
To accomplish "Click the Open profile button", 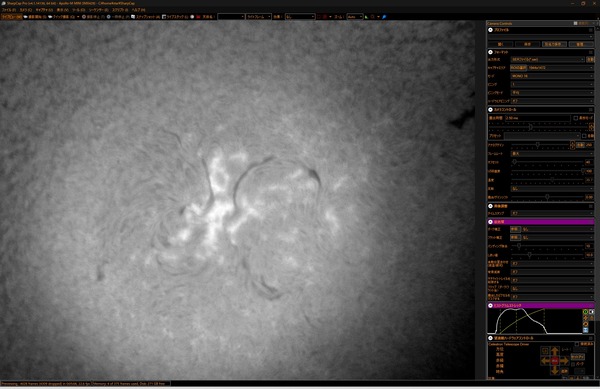I will (501, 44).
